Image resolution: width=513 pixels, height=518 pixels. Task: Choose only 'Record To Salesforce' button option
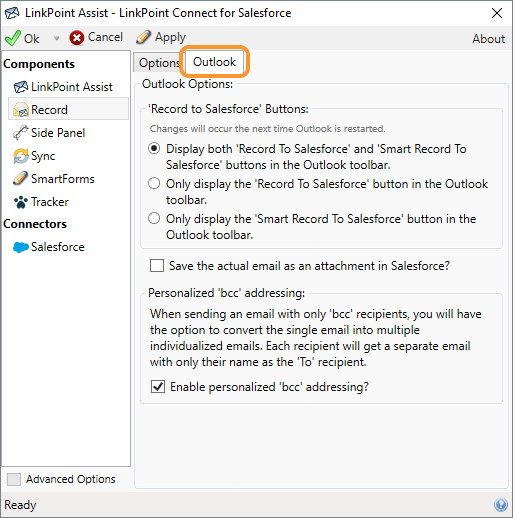pyautogui.click(x=154, y=183)
